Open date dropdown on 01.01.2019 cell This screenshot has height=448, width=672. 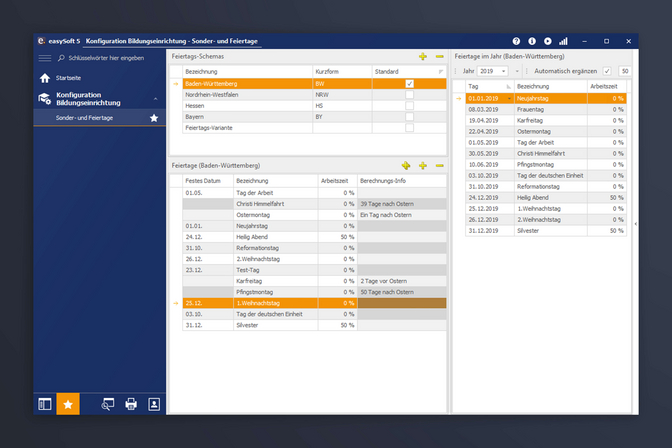coord(509,99)
